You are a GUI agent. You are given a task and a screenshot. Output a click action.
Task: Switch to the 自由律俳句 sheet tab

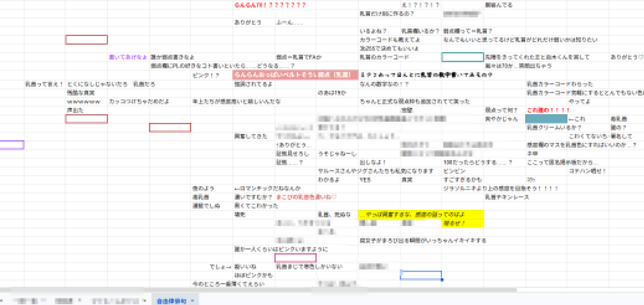(172, 301)
